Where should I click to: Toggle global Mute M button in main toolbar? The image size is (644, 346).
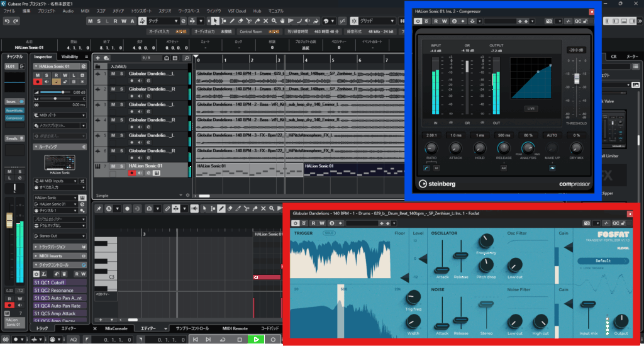click(x=90, y=21)
